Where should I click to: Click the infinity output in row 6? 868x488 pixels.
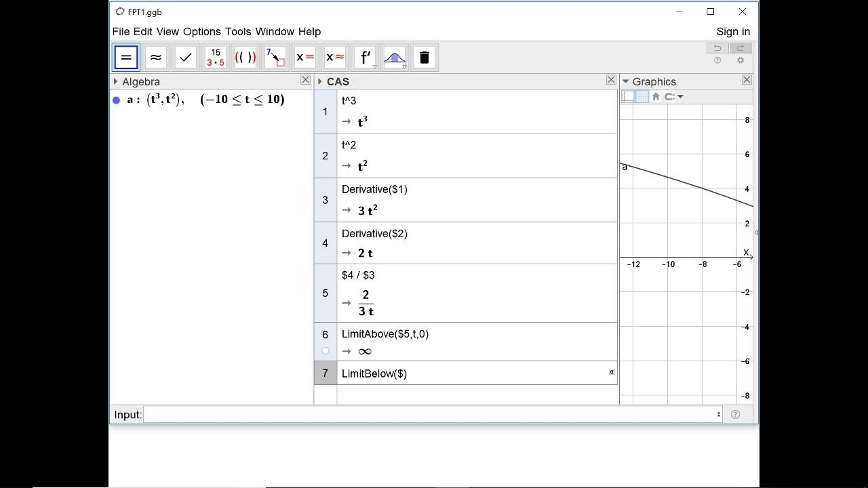(365, 351)
